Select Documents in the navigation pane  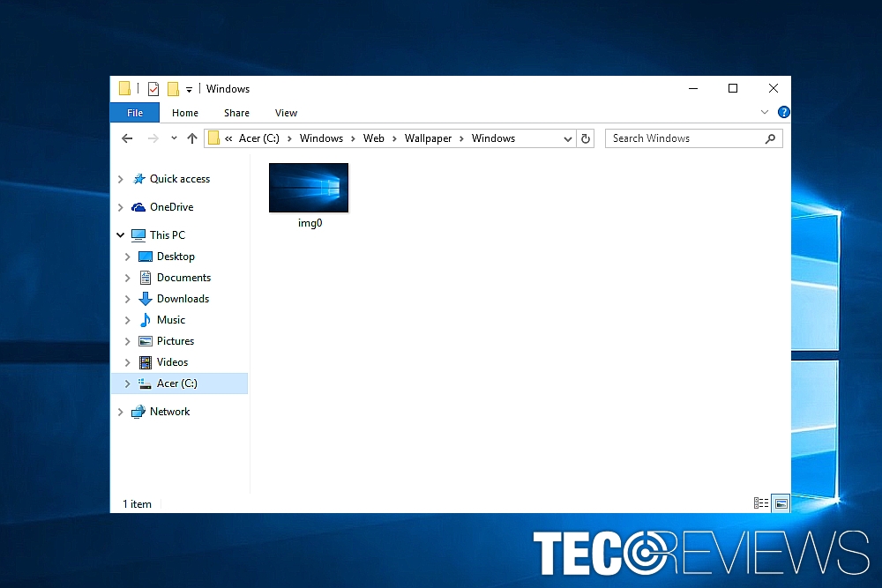click(x=183, y=278)
